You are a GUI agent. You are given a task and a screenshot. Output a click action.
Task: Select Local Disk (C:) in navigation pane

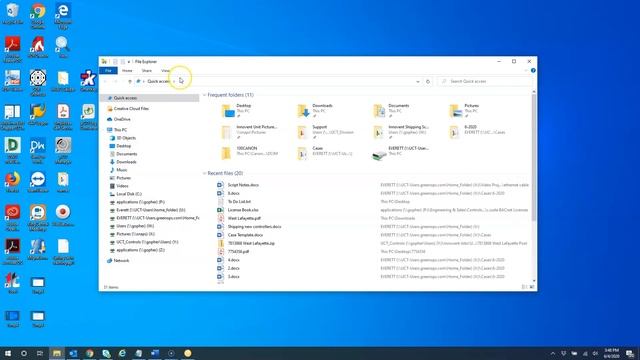coord(129,194)
